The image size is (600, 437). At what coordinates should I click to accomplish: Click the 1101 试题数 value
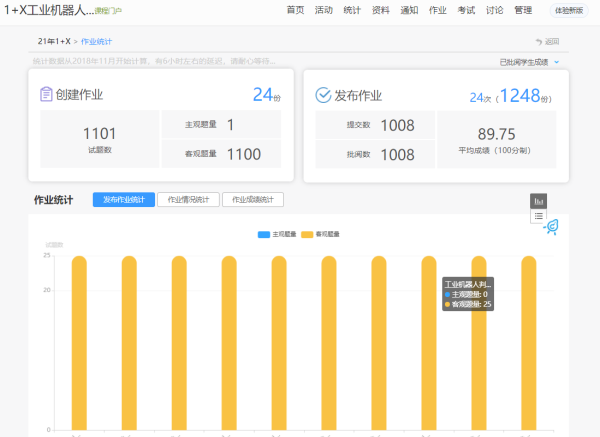99,134
